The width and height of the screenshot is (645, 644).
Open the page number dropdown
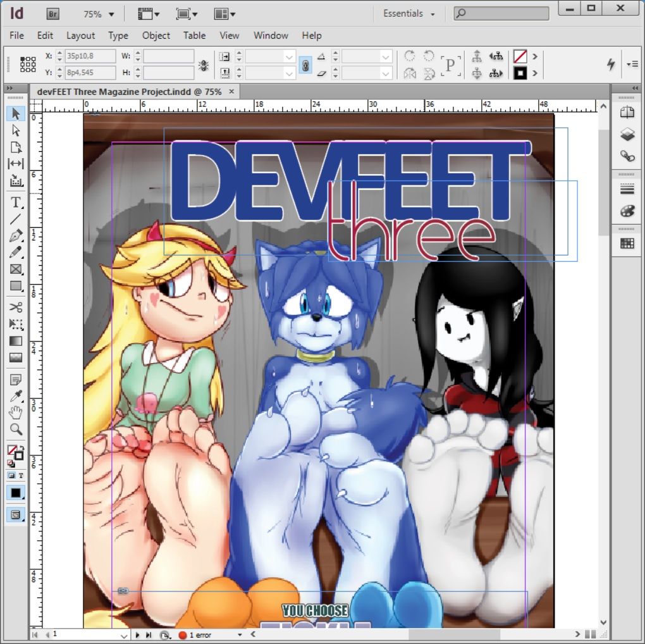(124, 635)
